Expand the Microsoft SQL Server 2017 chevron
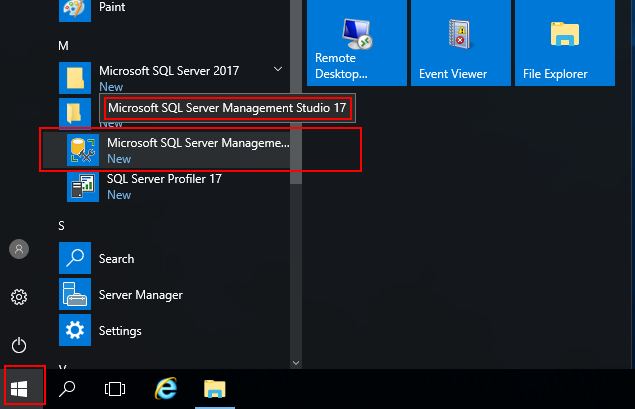The width and height of the screenshot is (635, 409). [x=278, y=69]
